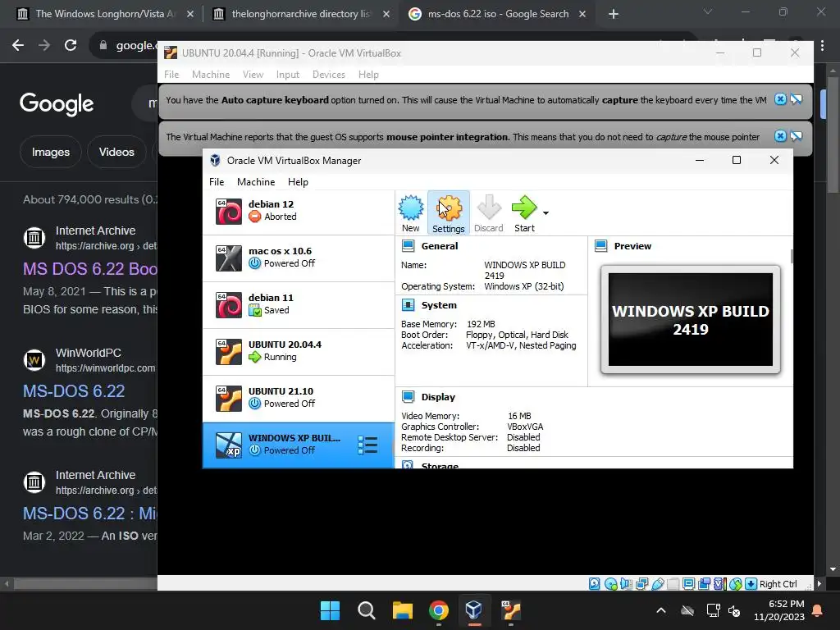Reload the Google page in Chrome

point(71,45)
